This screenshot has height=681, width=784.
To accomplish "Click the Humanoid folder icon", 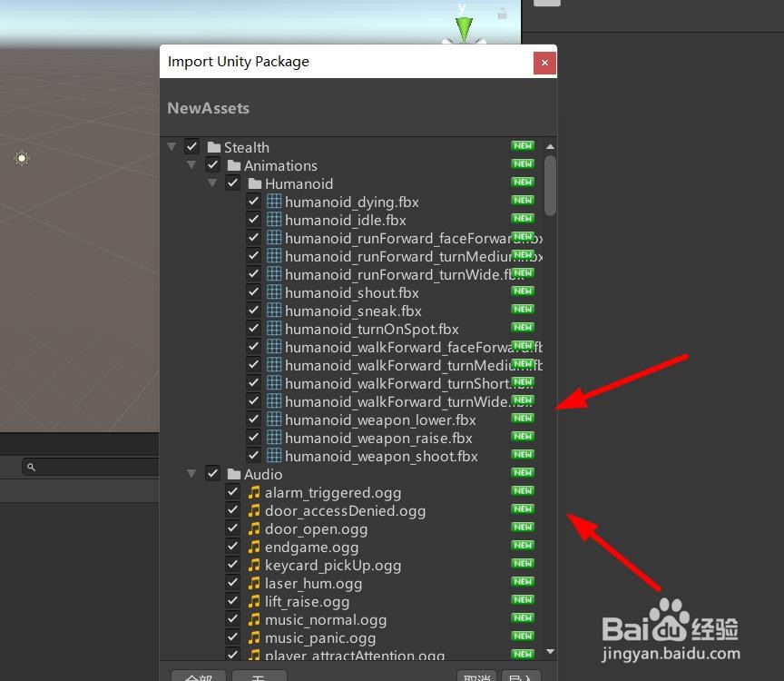I will click(x=255, y=183).
